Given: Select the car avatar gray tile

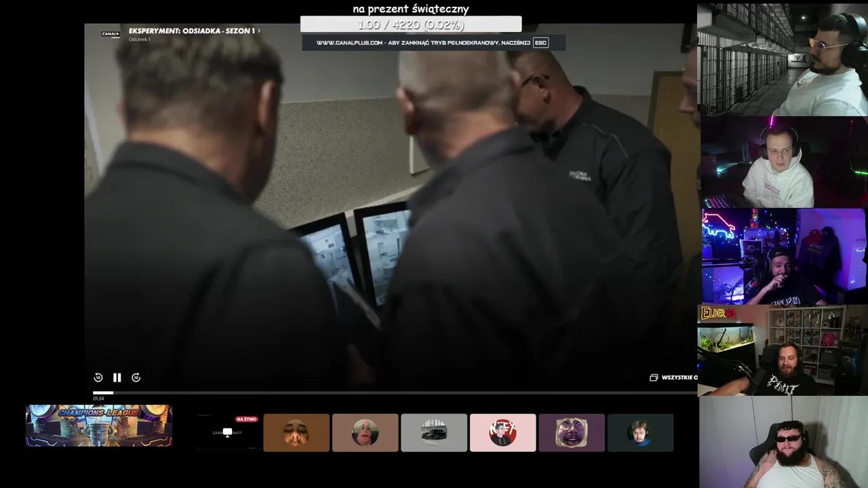Looking at the screenshot, I should pyautogui.click(x=434, y=432).
